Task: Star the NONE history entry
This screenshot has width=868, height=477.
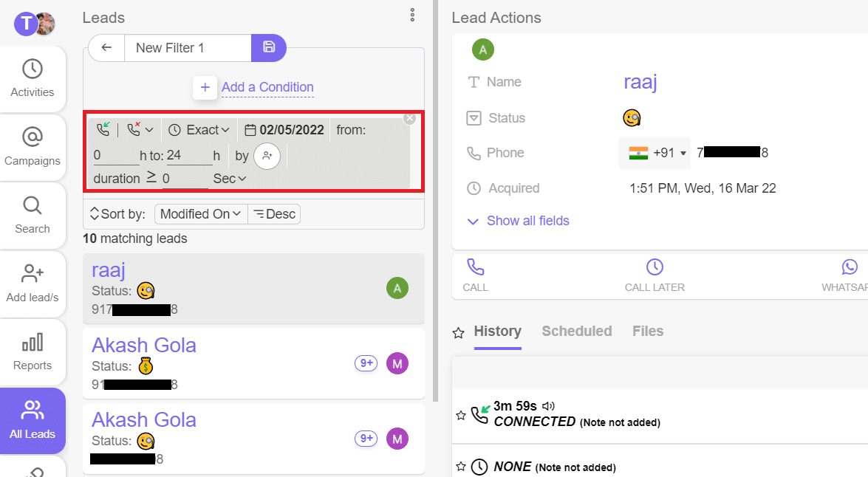Action: [461, 467]
